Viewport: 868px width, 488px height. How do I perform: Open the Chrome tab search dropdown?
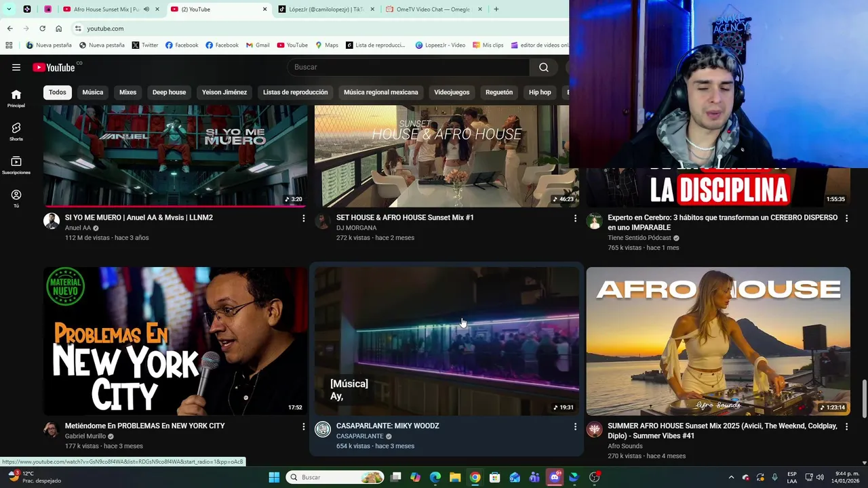(x=9, y=9)
